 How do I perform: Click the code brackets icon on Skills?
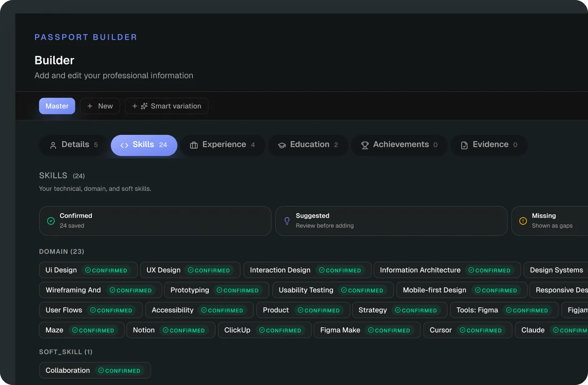(124, 145)
